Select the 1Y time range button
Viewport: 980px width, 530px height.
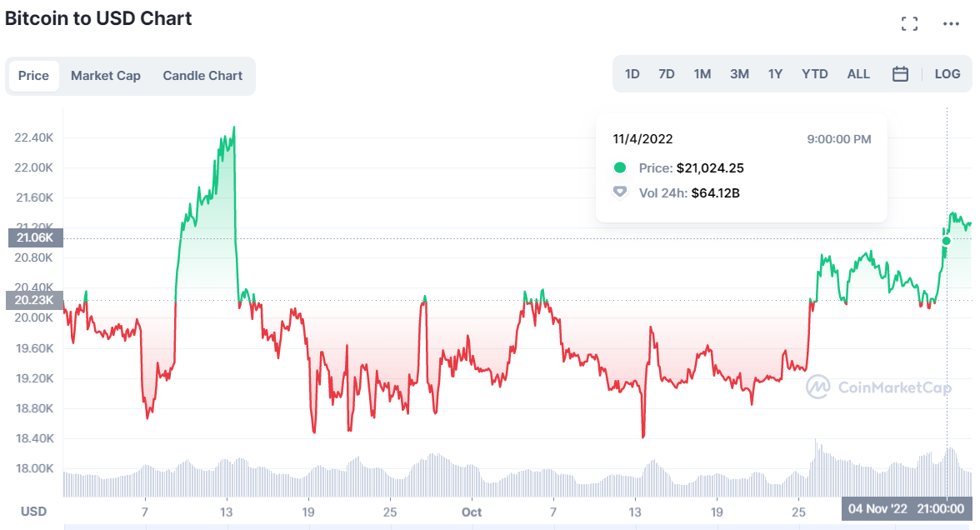pos(775,73)
